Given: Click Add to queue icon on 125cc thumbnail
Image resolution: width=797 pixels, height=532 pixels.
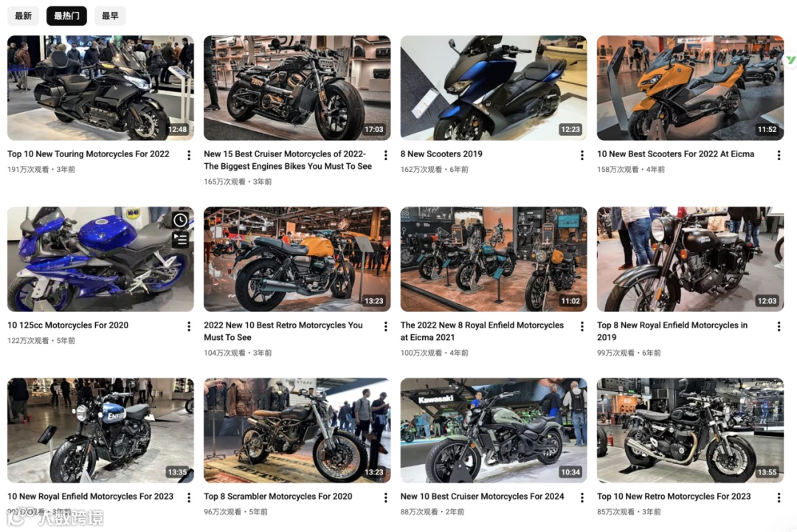Looking at the screenshot, I should click(181, 239).
